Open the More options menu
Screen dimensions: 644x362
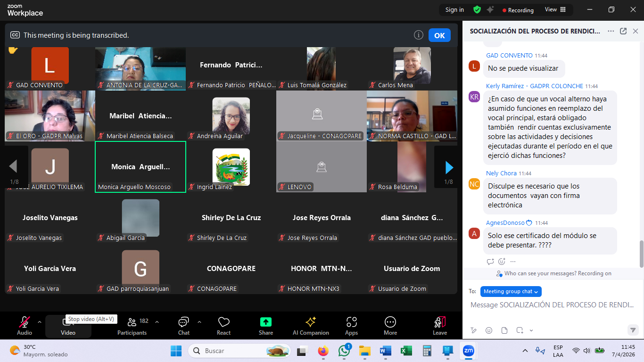390,326
